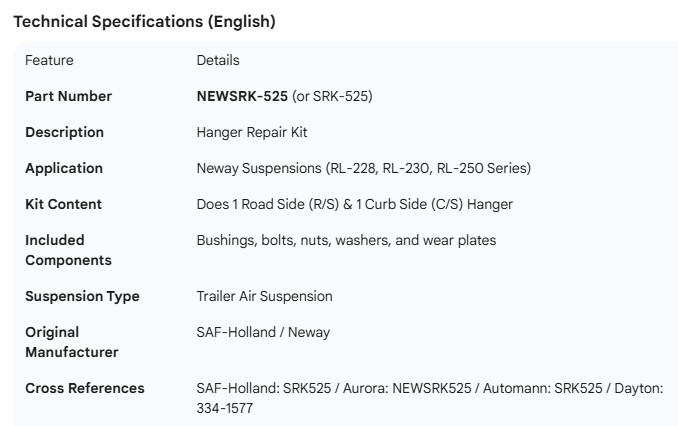The height and width of the screenshot is (426, 678).
Task: Click the Road Side and Curb Side hanger text
Action: click(x=354, y=204)
